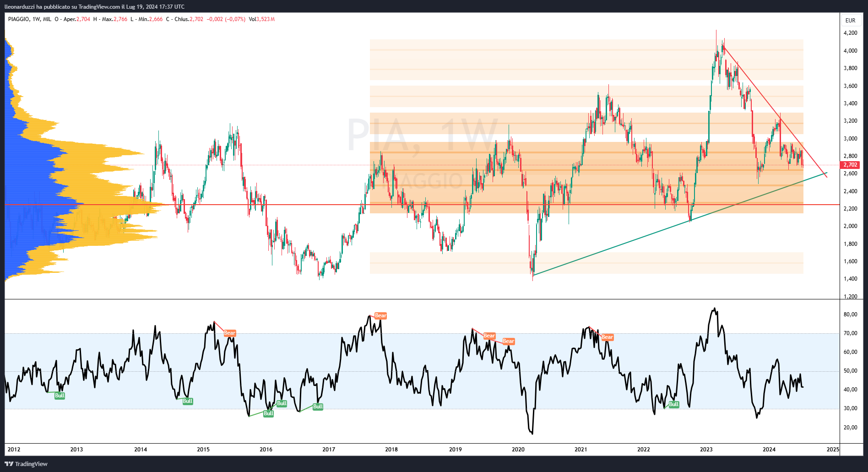This screenshot has width=868, height=472.
Task: Click the 2,200 price axis label
Action: click(x=850, y=209)
